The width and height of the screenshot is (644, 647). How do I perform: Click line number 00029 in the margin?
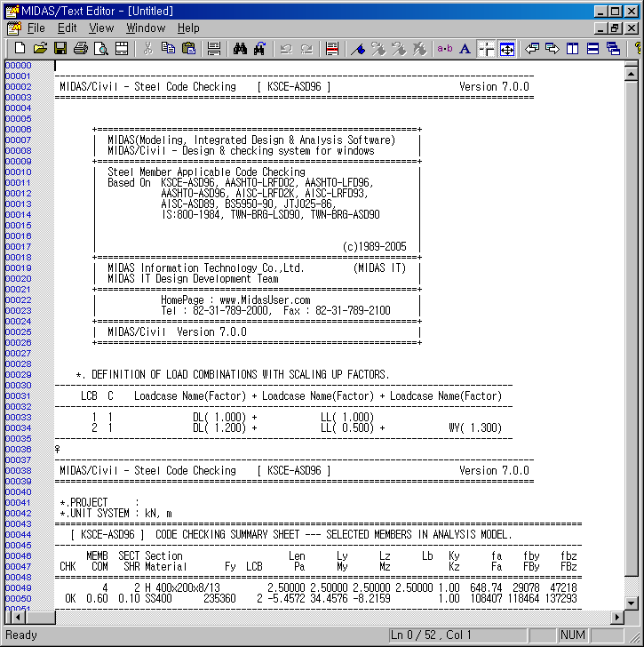pyautogui.click(x=18, y=375)
